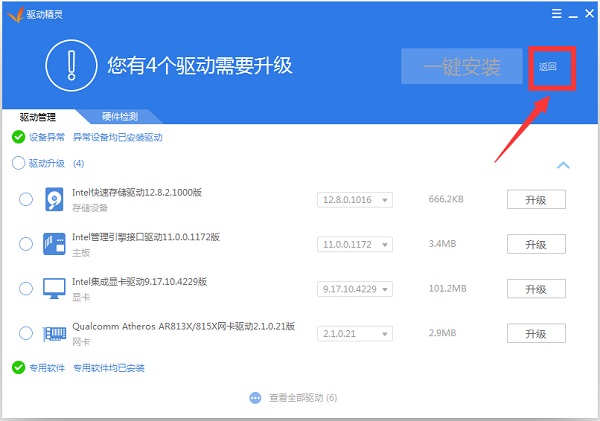Click the Qualcomm Atheros network card icon
The height and width of the screenshot is (421, 600).
[54, 332]
